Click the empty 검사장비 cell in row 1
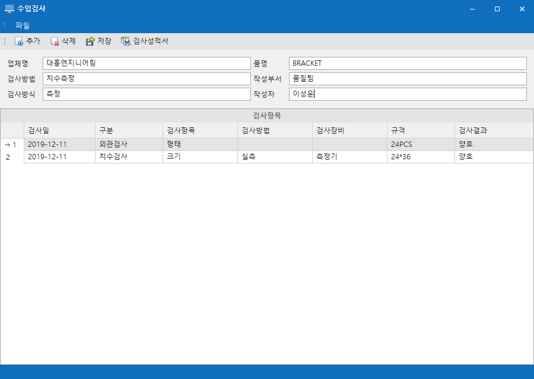The image size is (534, 379). click(350, 145)
